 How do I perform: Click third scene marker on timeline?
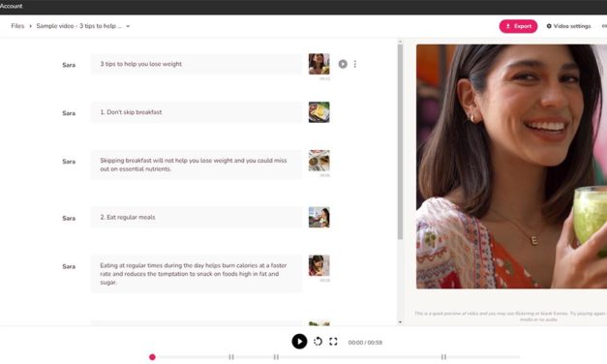[x=443, y=357]
